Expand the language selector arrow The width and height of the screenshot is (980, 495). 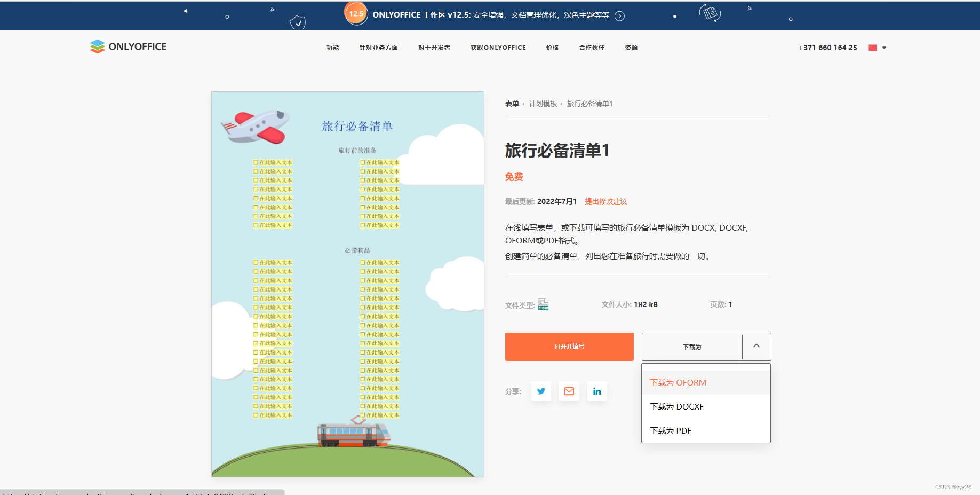[x=884, y=48]
